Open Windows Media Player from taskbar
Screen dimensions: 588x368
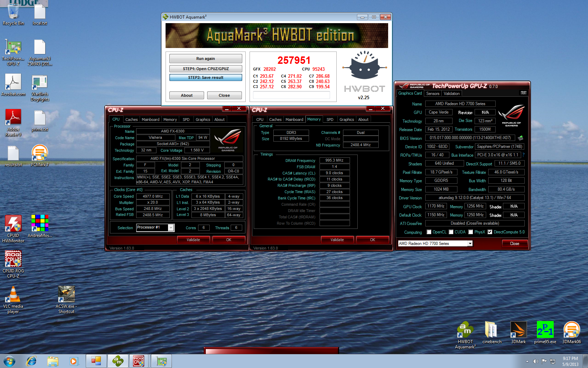pyautogui.click(x=74, y=361)
